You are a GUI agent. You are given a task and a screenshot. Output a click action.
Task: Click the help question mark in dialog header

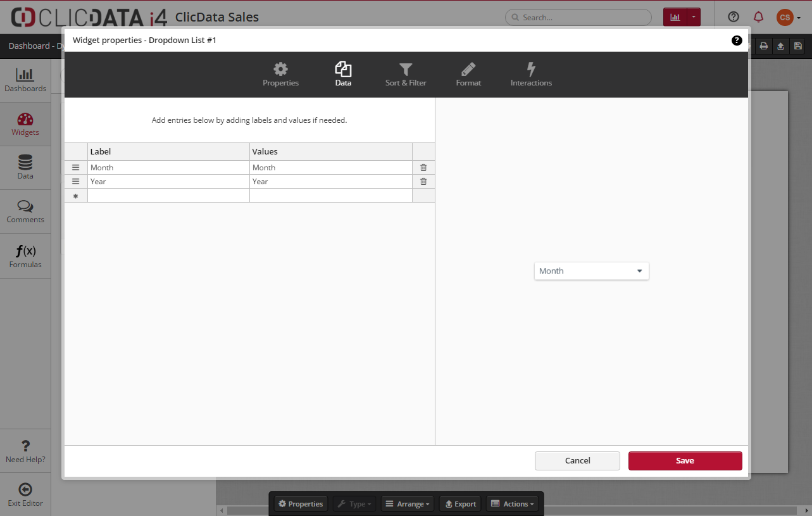tap(737, 41)
